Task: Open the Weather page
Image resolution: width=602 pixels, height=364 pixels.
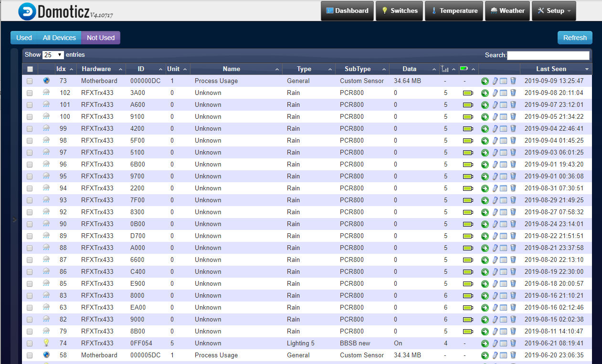Action: pyautogui.click(x=507, y=11)
